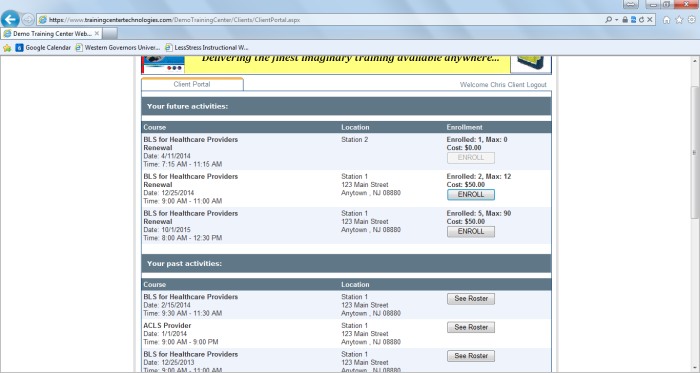The height and width of the screenshot is (373, 700).
Task: Click the 'Your past activities:' heading
Action: 184,263
